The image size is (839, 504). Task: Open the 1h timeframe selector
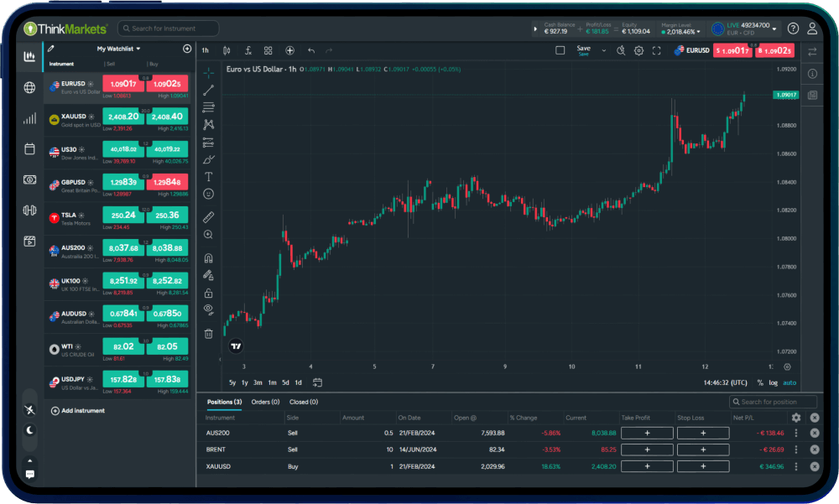tap(206, 50)
